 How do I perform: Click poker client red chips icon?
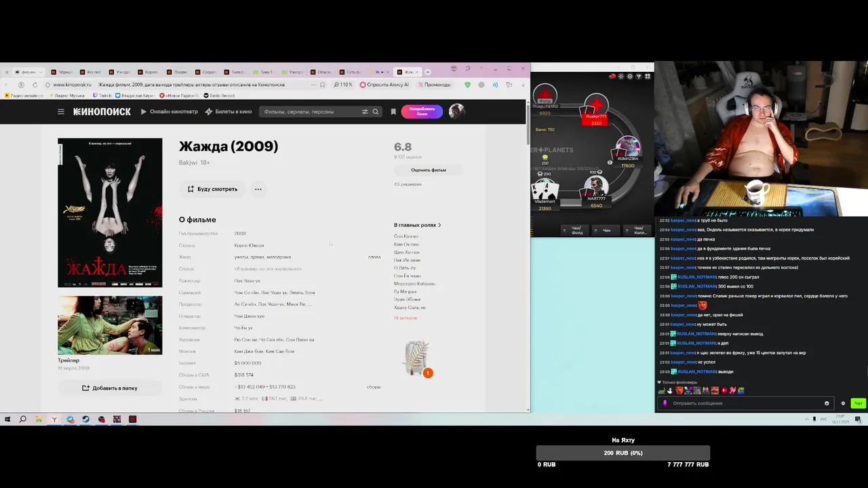(x=612, y=77)
